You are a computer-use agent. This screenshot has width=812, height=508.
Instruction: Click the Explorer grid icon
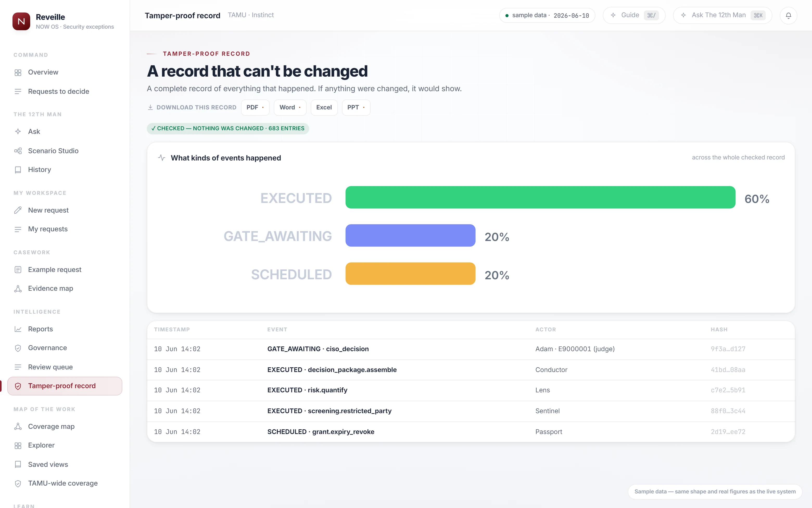tap(18, 445)
